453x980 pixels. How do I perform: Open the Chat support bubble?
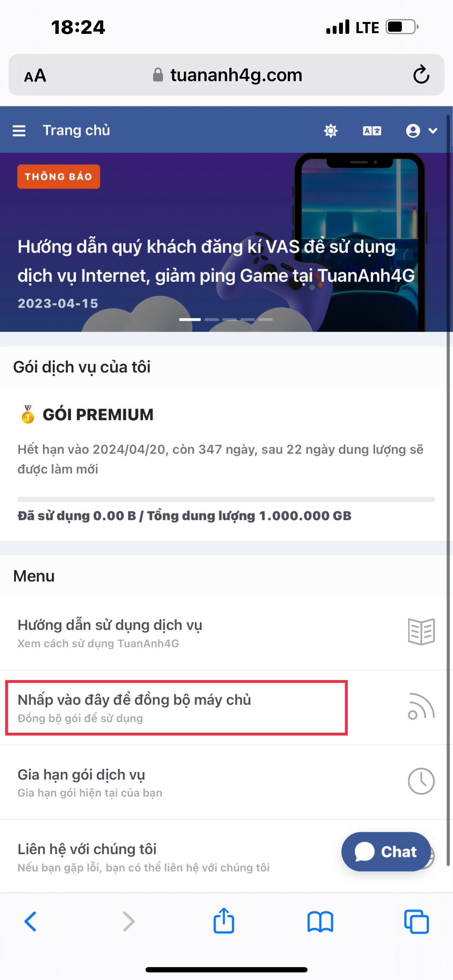click(386, 851)
